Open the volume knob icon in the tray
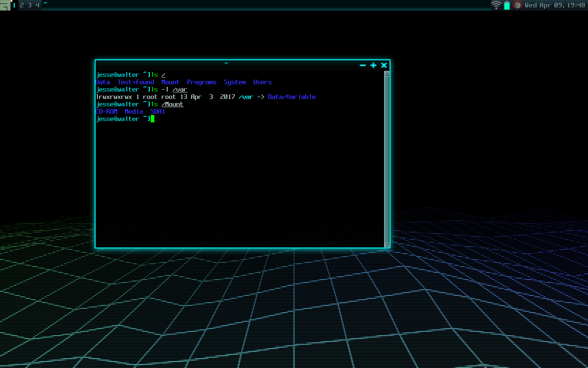 click(518, 5)
